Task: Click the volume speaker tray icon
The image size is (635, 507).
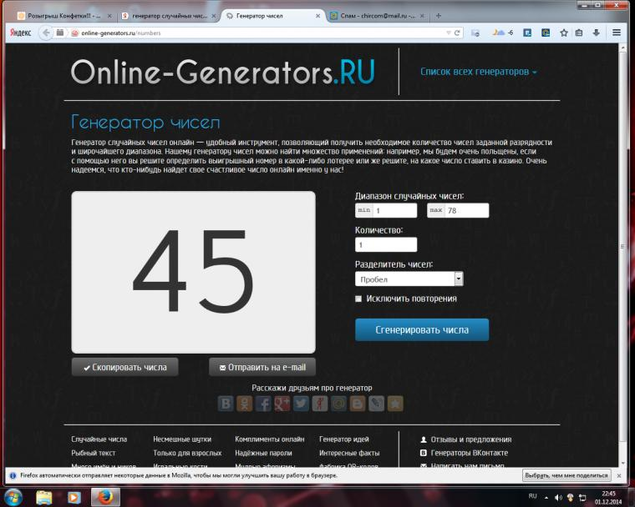Action: pyautogui.click(x=558, y=497)
